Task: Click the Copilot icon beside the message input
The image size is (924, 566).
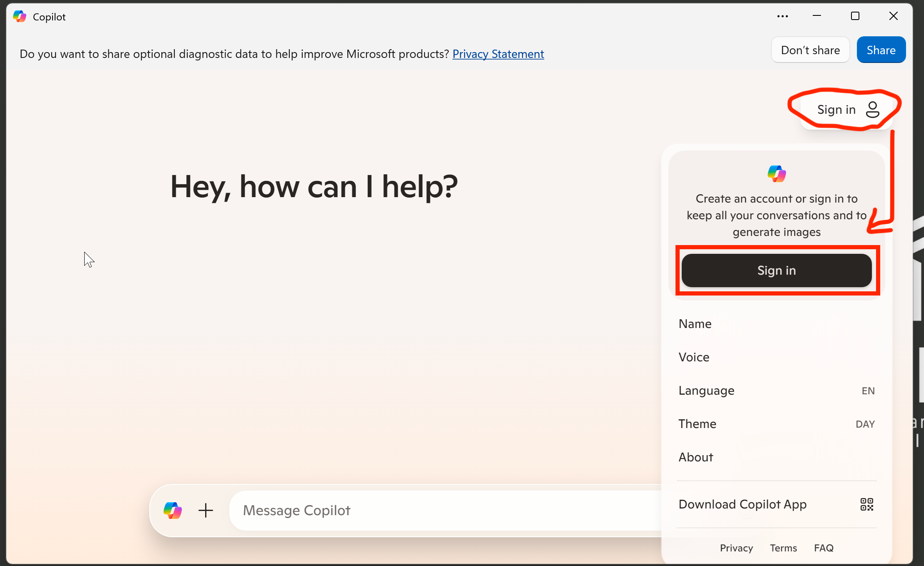Action: coord(173,510)
